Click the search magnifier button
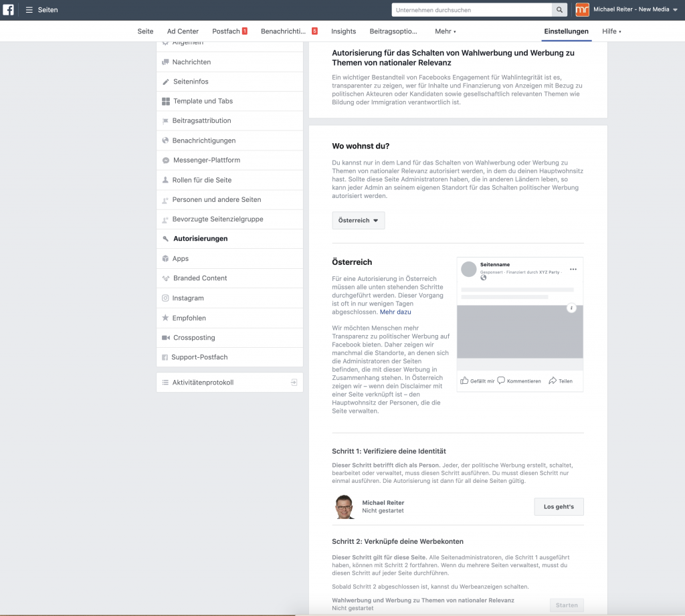 (560, 10)
